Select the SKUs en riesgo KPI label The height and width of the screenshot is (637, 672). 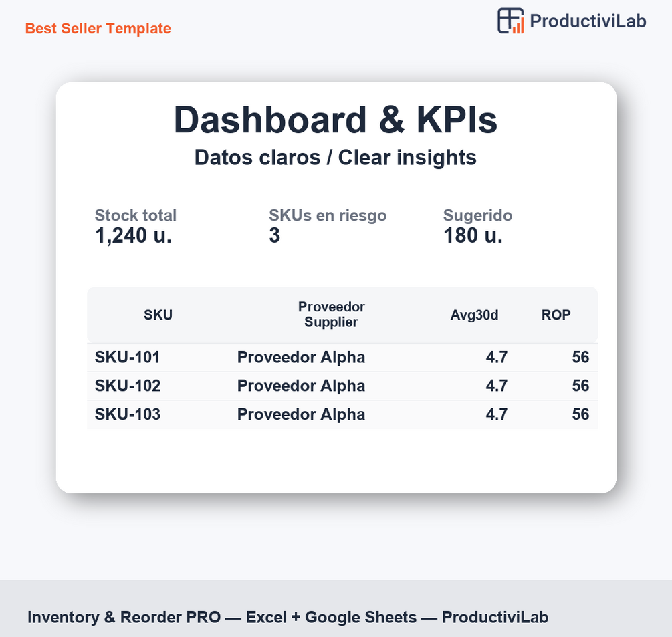[328, 215]
